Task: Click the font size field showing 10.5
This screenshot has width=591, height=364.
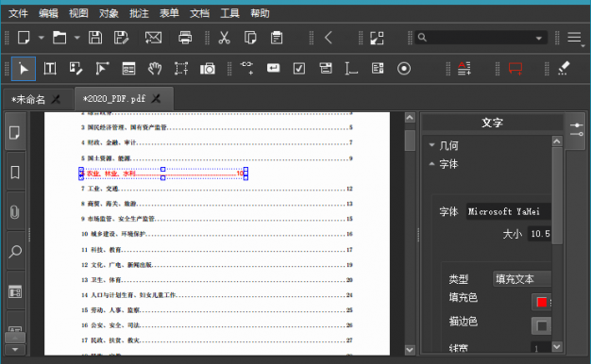Action: [539, 234]
